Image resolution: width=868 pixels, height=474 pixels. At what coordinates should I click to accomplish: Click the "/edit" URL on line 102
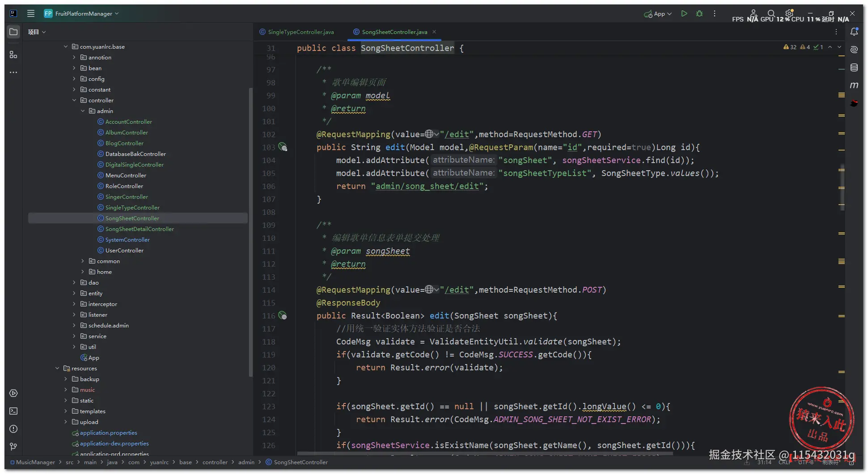[457, 134]
